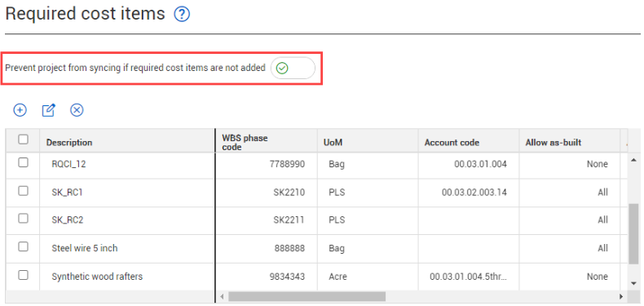Viewport: 644px width, 306px height.
Task: Check the SK_RC2 row checkbox
Action: click(24, 219)
